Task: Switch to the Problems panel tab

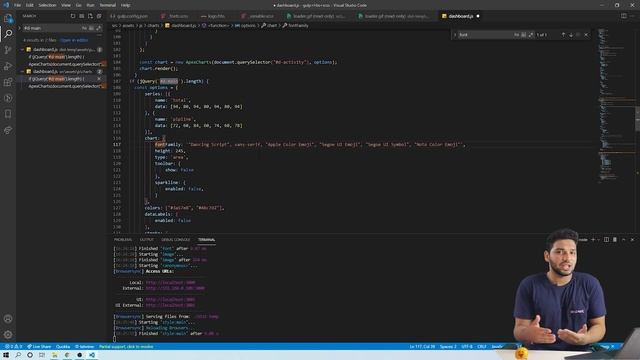Action: [123, 240]
